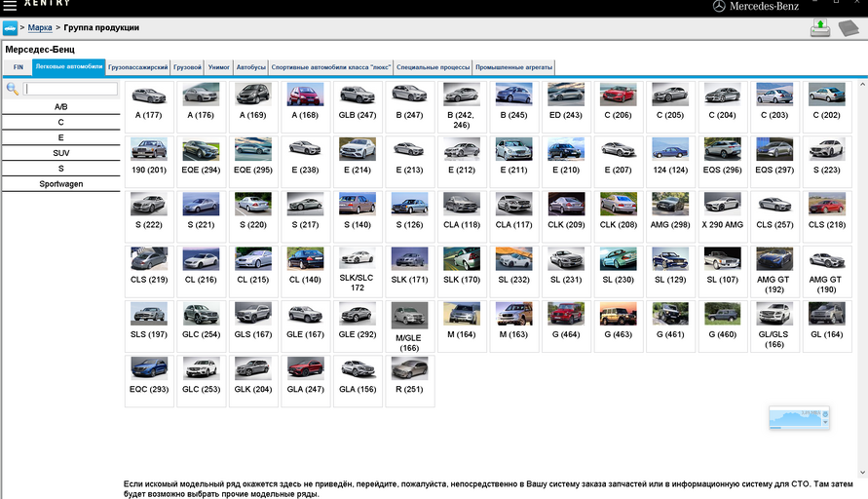The height and width of the screenshot is (499, 868).
Task: Choose the GLC (254) model
Action: coord(201,326)
